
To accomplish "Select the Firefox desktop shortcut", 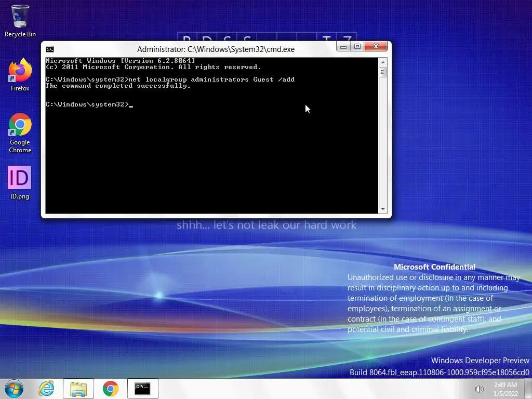I will (x=20, y=75).
